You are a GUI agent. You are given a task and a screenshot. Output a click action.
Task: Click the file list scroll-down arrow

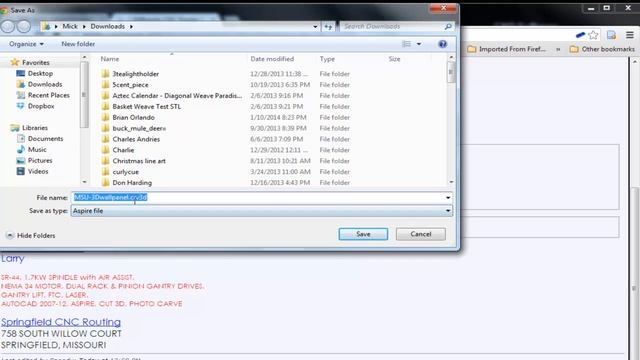pyautogui.click(x=451, y=182)
